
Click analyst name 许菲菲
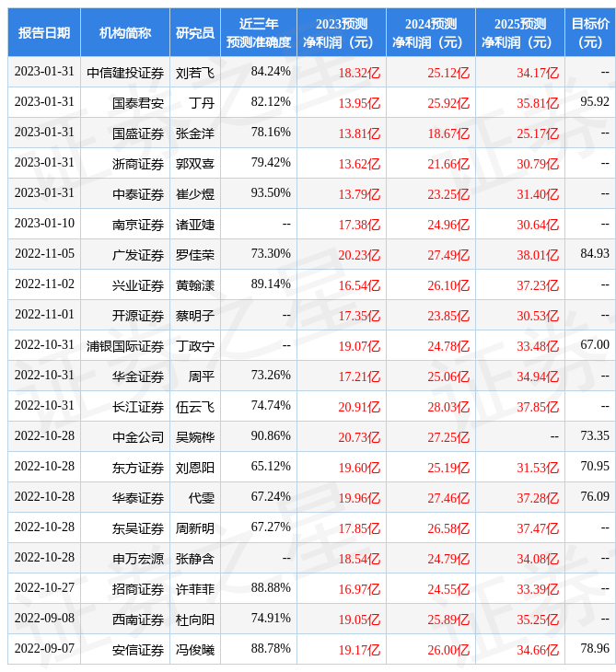pos(195,589)
